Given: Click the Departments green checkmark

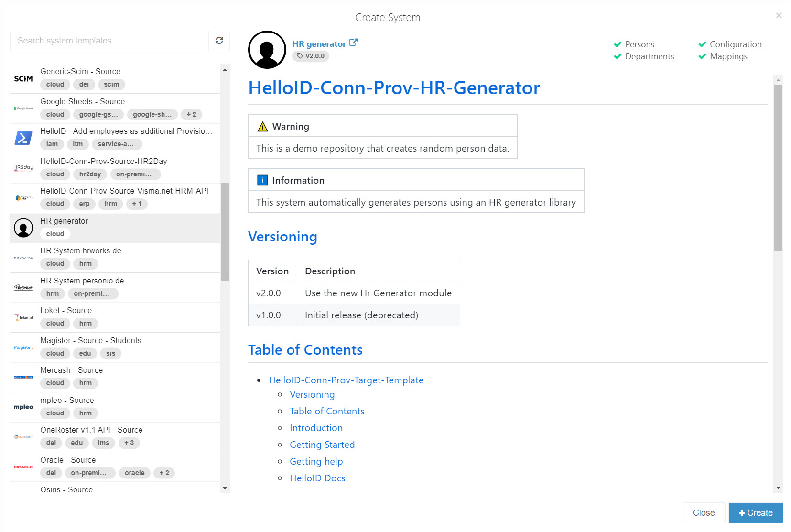Looking at the screenshot, I should coord(618,56).
